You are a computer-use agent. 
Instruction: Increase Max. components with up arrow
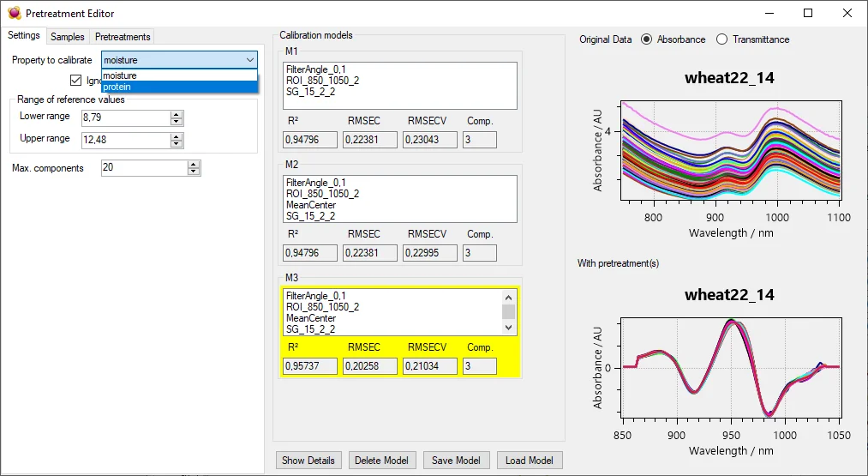tap(194, 165)
